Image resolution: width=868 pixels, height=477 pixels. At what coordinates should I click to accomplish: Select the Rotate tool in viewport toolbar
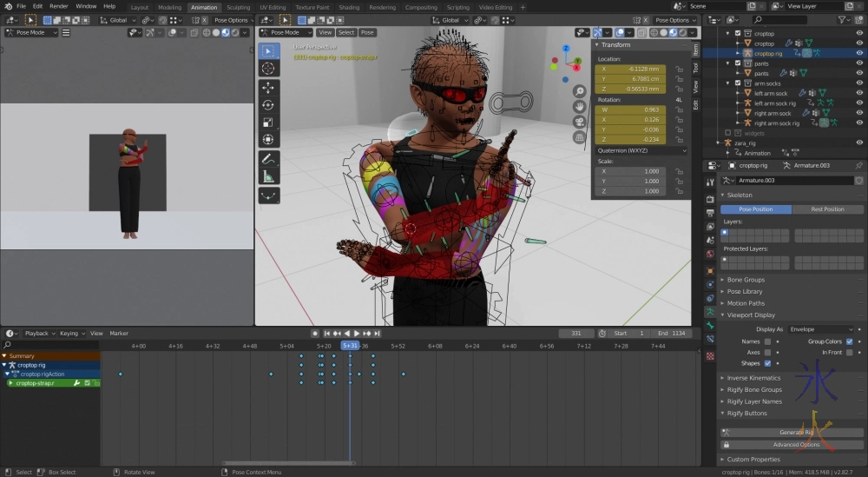[x=268, y=105]
